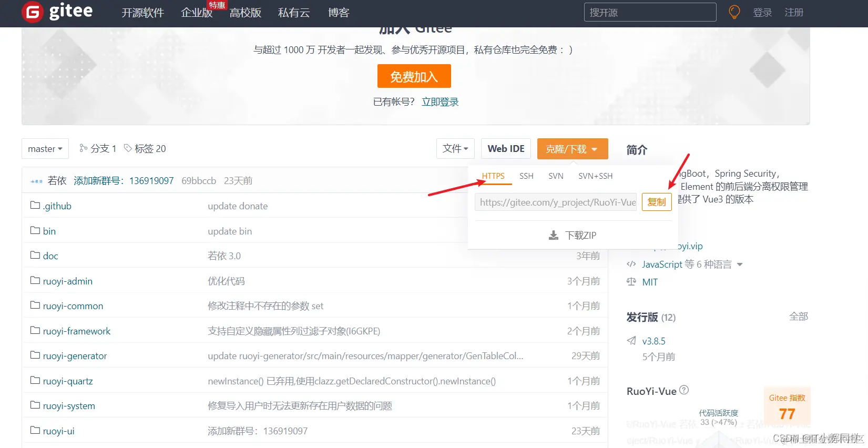Open 博客 in the top navigation

(339, 13)
